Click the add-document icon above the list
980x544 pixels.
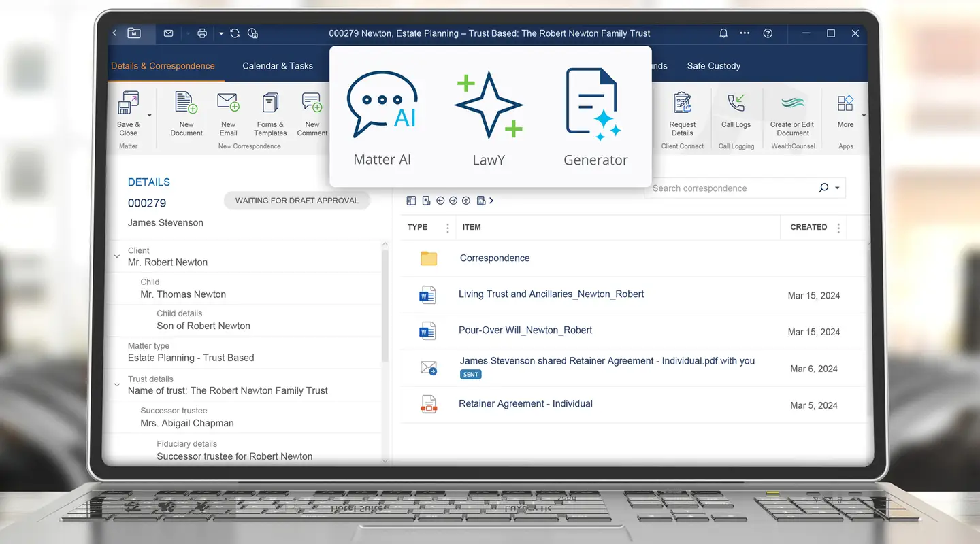click(x=426, y=201)
